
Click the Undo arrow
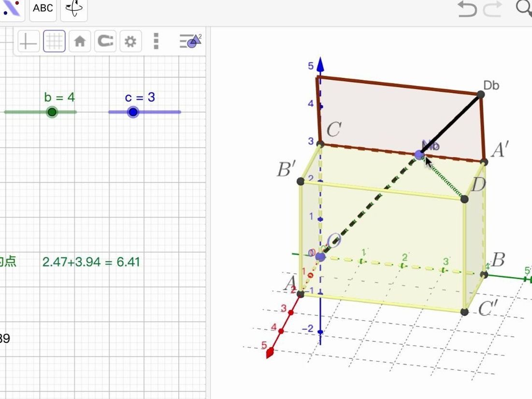pyautogui.click(x=466, y=8)
